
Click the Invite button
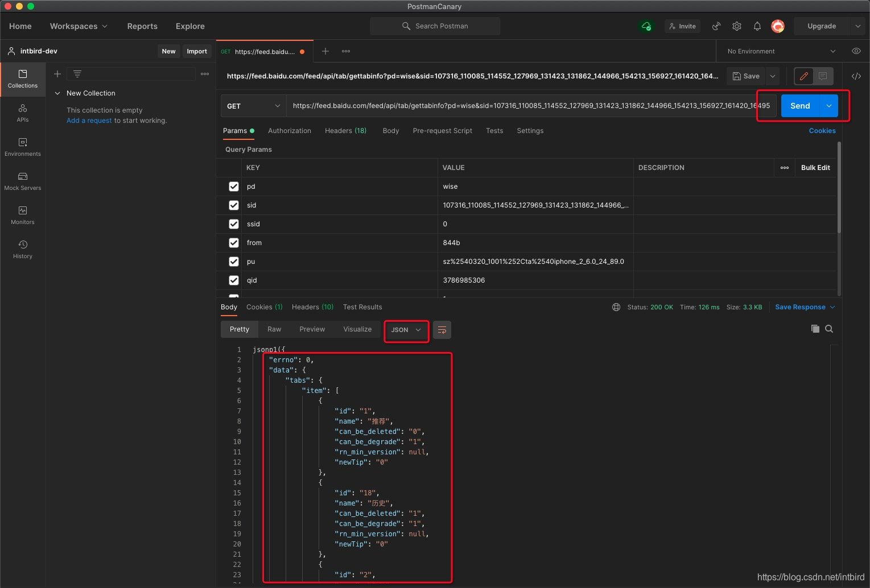tap(682, 26)
